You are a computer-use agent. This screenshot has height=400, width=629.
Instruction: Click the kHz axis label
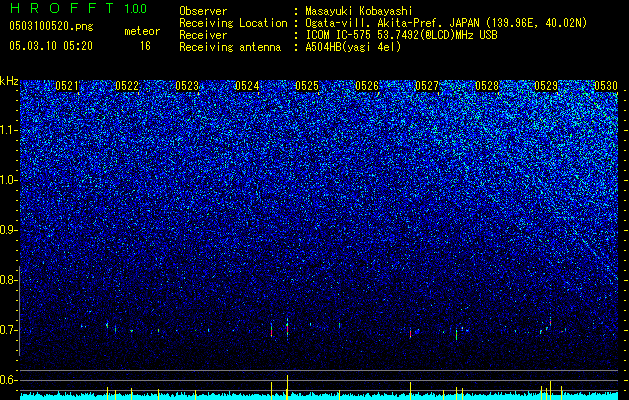[9, 81]
